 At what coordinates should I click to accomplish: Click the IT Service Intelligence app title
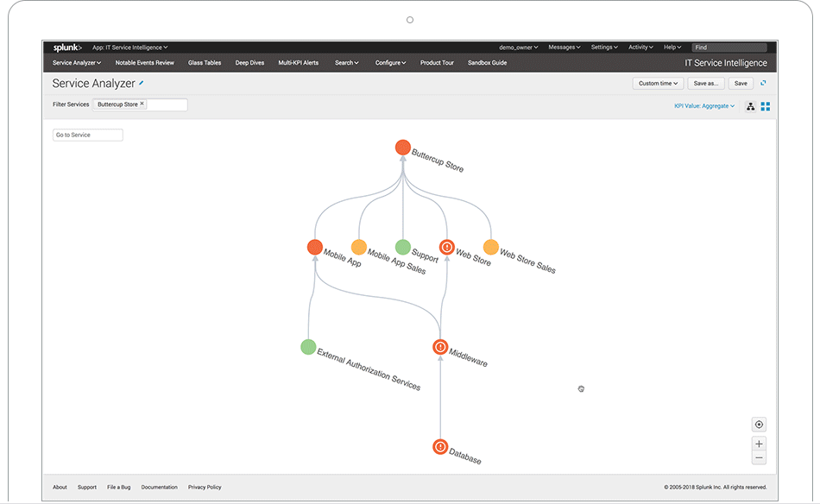pos(726,63)
